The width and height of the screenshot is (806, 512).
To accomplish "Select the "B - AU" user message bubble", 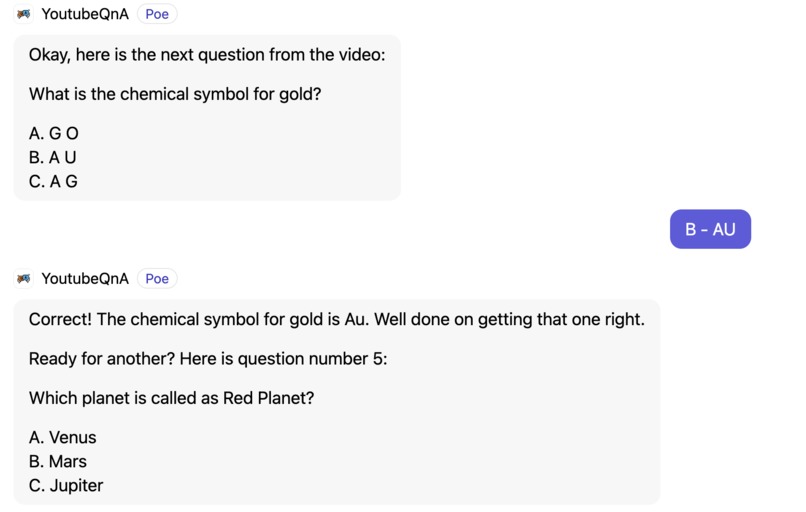I will click(710, 229).
